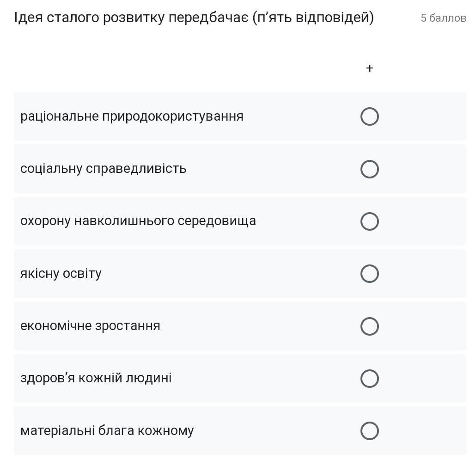The width and height of the screenshot is (476, 466).
Task: Click the question title about сталого розвитку
Action: point(194,18)
